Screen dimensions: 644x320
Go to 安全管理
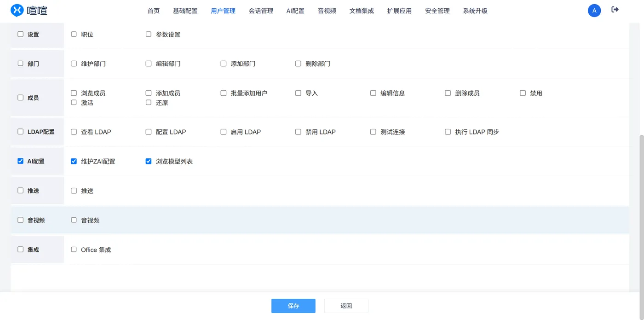(437, 11)
